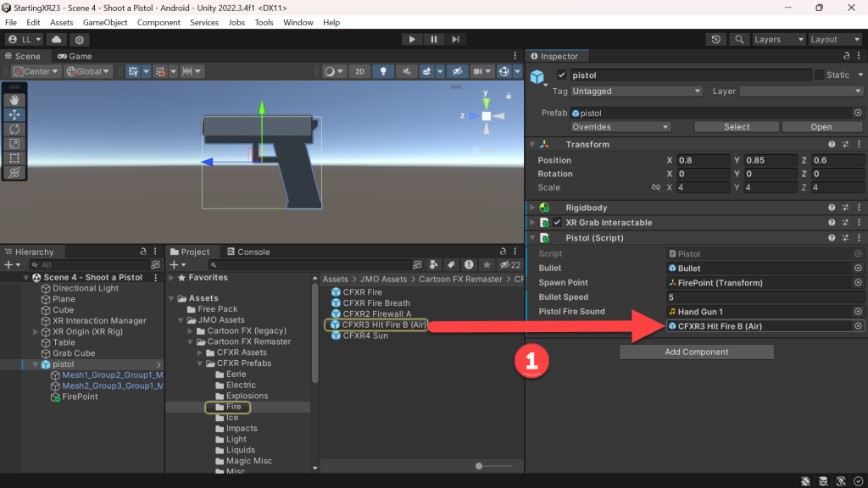
Task: Open the Tag dropdown (Untagged)
Action: (x=637, y=91)
